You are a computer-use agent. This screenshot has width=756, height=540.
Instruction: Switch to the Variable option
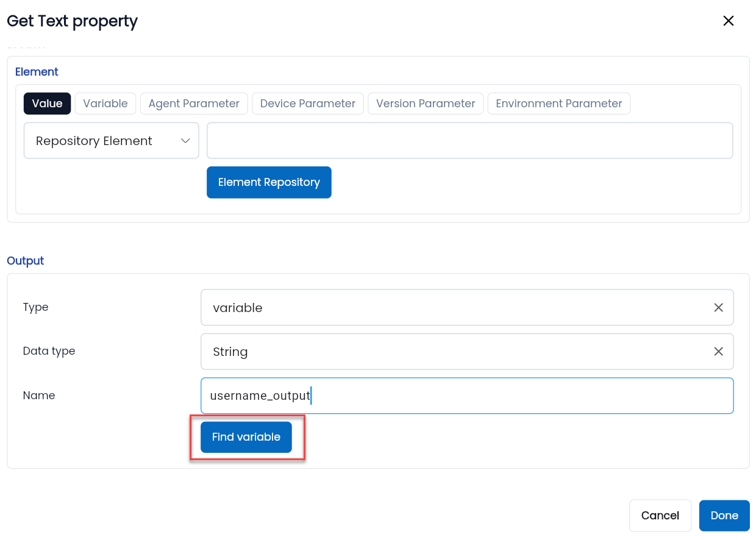pos(105,104)
